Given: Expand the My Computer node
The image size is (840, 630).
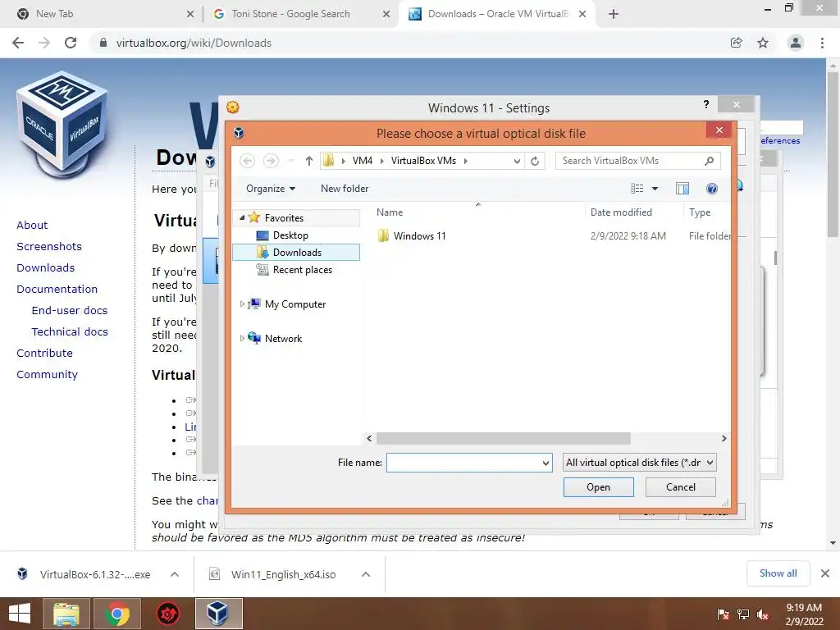Looking at the screenshot, I should point(242,304).
